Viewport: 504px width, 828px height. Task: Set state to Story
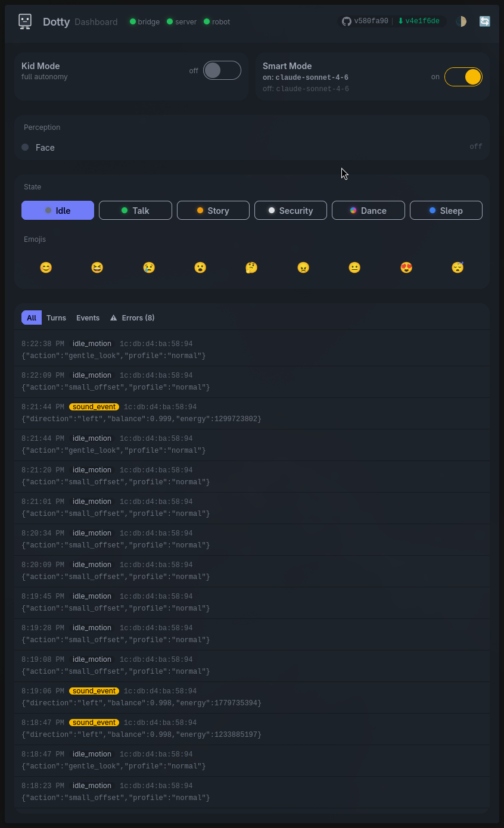pos(213,210)
